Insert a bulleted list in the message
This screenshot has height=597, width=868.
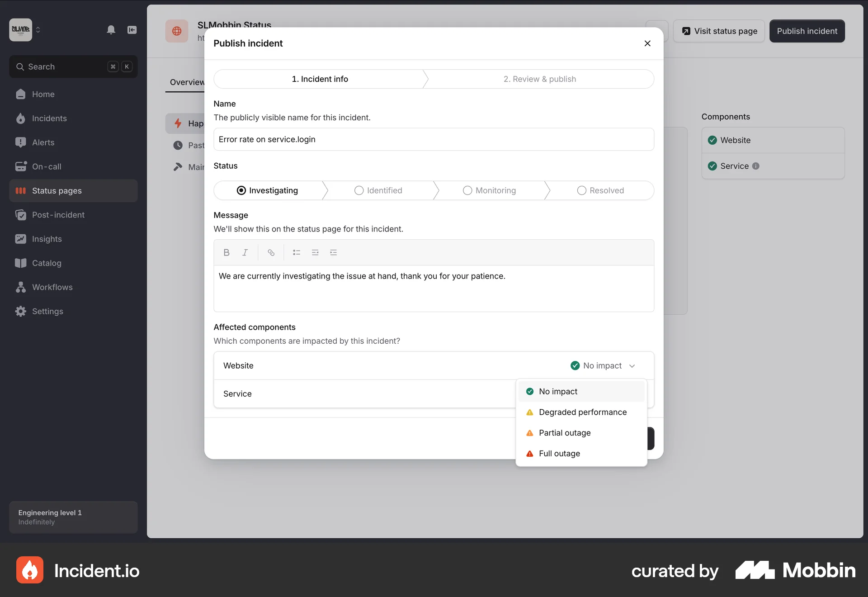297,252
